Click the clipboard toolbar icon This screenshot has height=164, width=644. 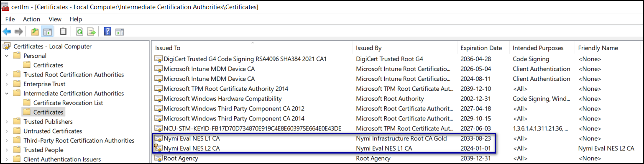point(63,31)
